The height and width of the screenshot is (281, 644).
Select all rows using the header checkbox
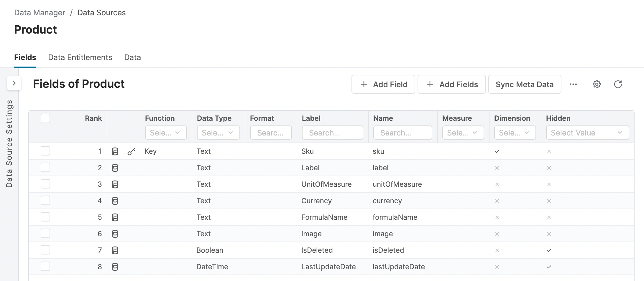pos(45,118)
